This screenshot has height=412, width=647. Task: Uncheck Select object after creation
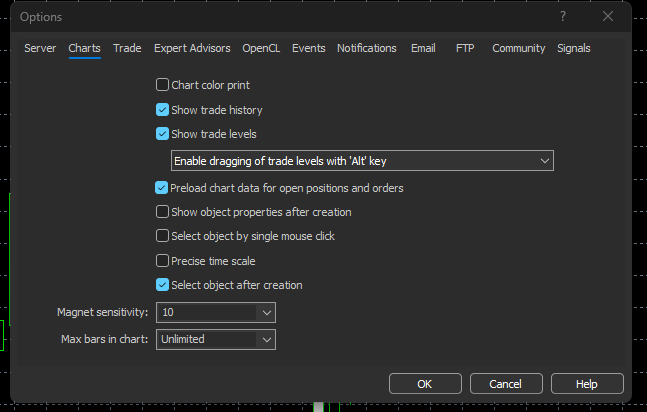163,285
